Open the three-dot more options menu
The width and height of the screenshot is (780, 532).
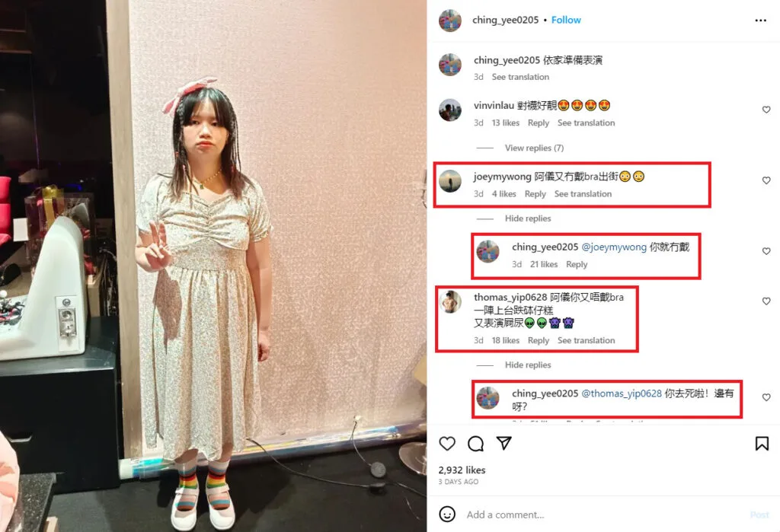[761, 21]
